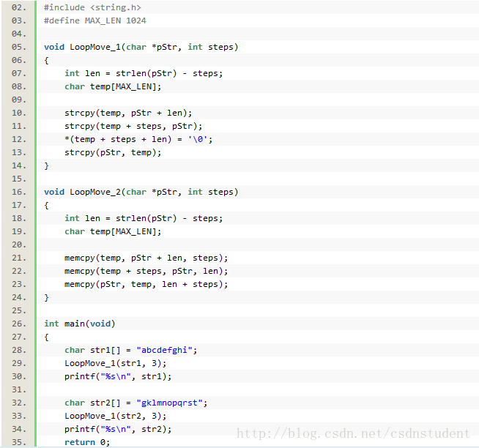The height and width of the screenshot is (448, 479).
Task: Click the closing brace on line 14
Action: click(x=46, y=166)
